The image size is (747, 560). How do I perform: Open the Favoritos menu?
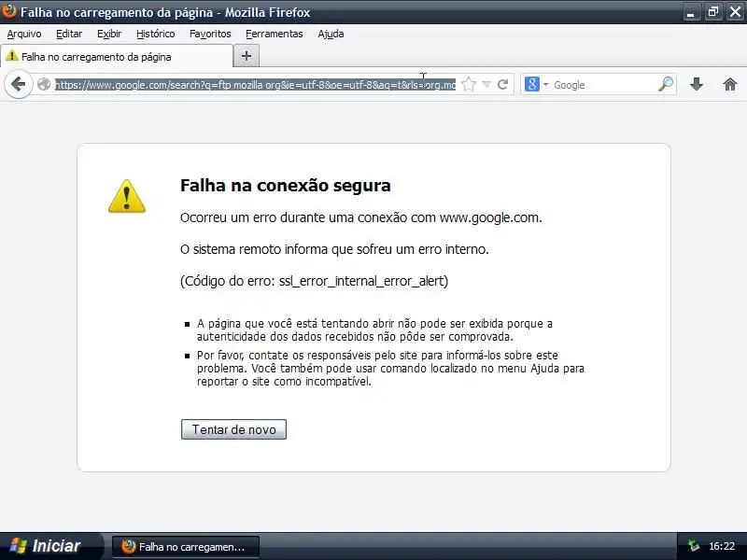(x=210, y=34)
